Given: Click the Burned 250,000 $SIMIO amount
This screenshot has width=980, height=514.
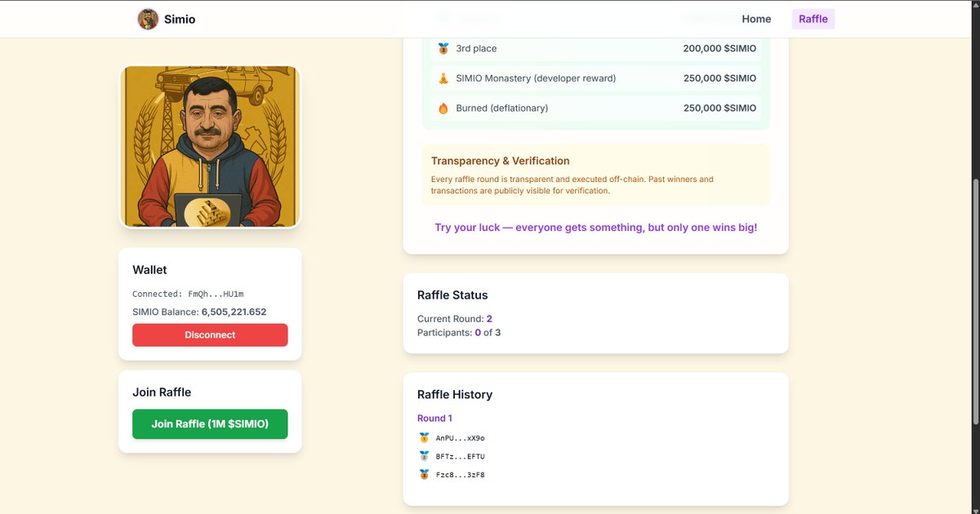Looking at the screenshot, I should [x=719, y=108].
